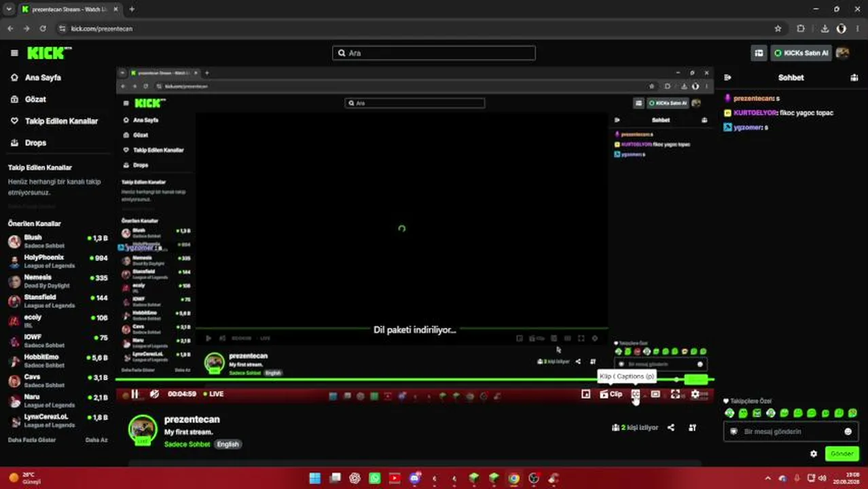Open chat settings gear beside Gönder
This screenshot has width=868, height=489.
814,454
